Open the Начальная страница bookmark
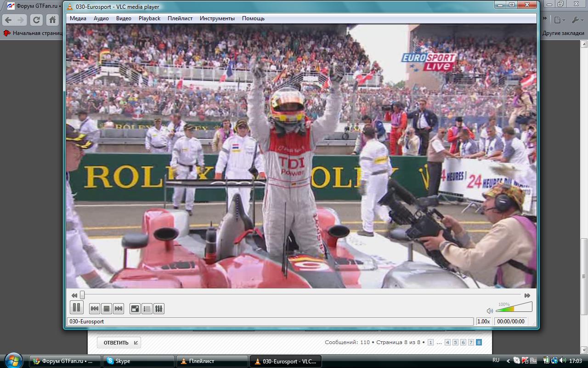 (33, 33)
